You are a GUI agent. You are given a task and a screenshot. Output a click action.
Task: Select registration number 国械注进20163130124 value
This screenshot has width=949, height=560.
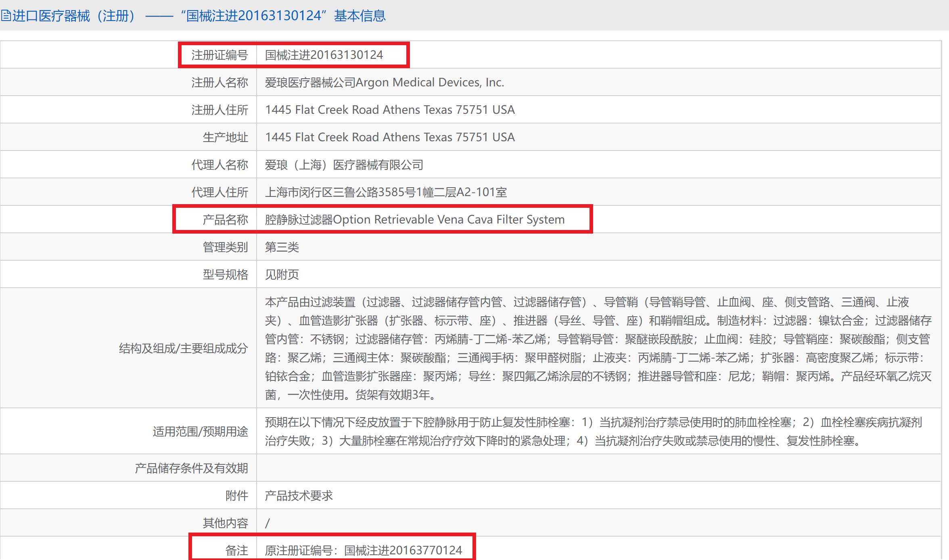click(324, 55)
